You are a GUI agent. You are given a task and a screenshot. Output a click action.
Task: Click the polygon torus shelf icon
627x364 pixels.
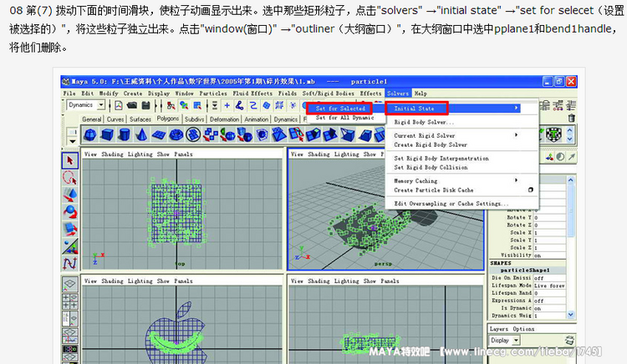click(176, 135)
